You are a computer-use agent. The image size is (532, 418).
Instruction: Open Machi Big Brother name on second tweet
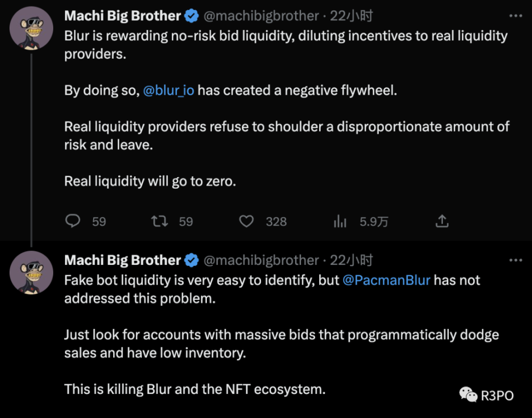[x=123, y=260]
